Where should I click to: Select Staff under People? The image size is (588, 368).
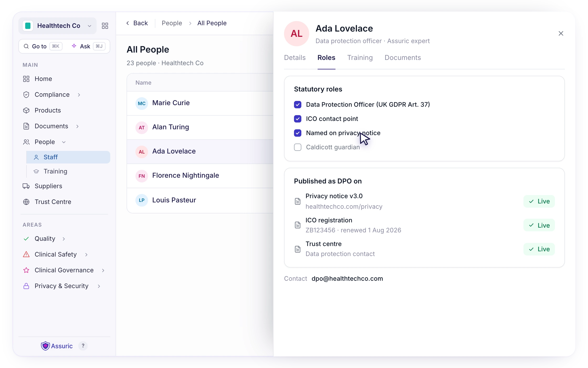tap(68, 157)
